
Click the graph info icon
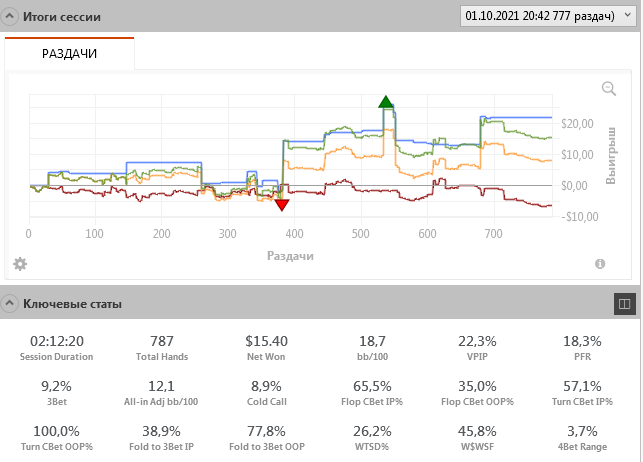click(600, 264)
